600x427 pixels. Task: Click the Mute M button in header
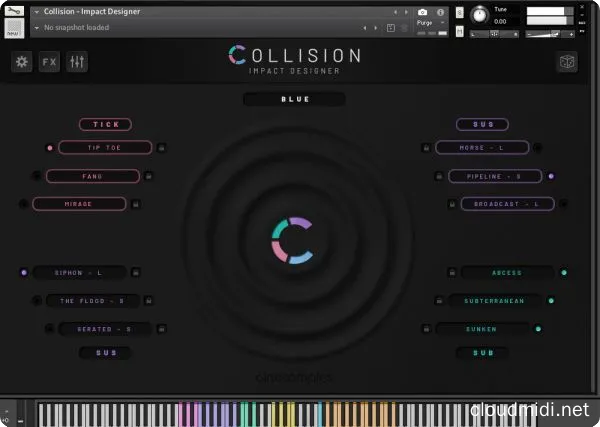point(460,31)
